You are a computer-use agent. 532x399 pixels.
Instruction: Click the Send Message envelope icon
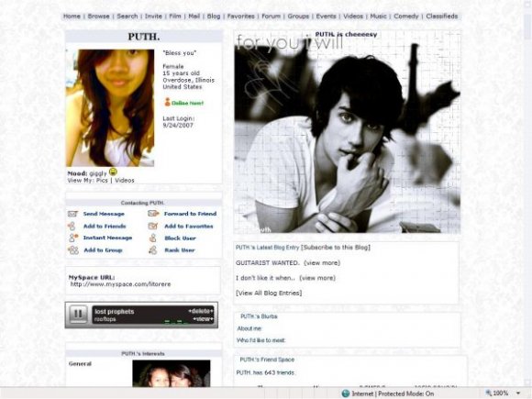coord(72,214)
